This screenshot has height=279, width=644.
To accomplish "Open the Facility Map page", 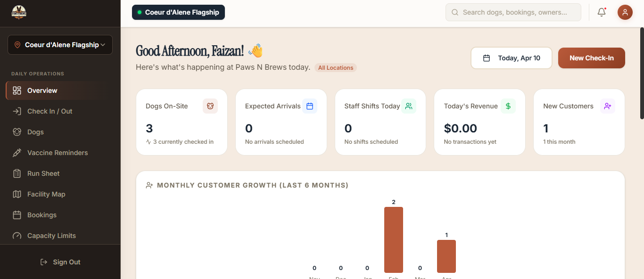I will 46,194.
